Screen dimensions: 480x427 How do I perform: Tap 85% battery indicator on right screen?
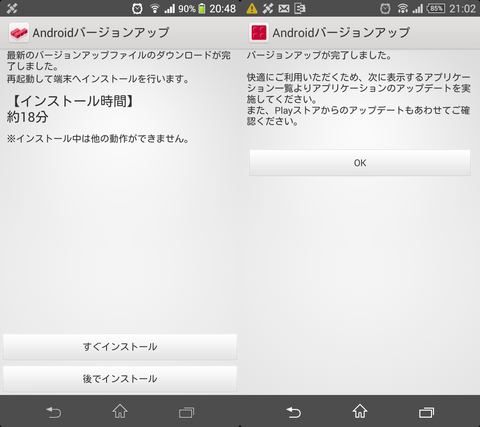[x=436, y=8]
